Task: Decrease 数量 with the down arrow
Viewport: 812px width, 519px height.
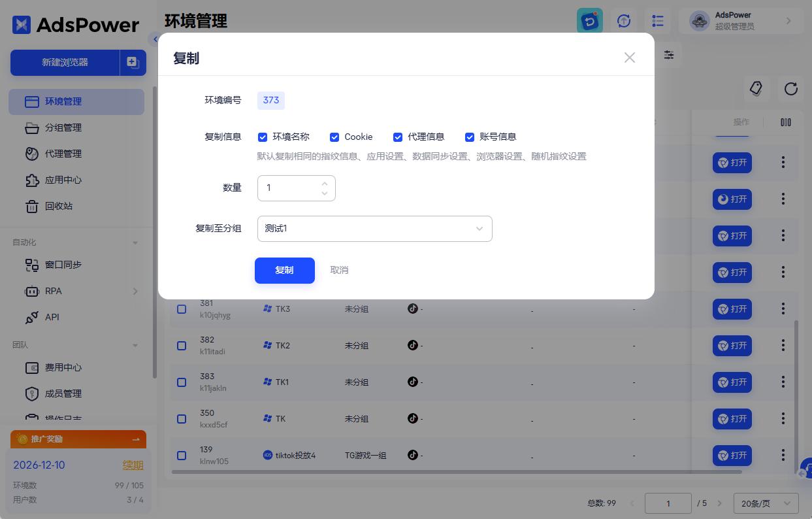Action: pyautogui.click(x=325, y=193)
